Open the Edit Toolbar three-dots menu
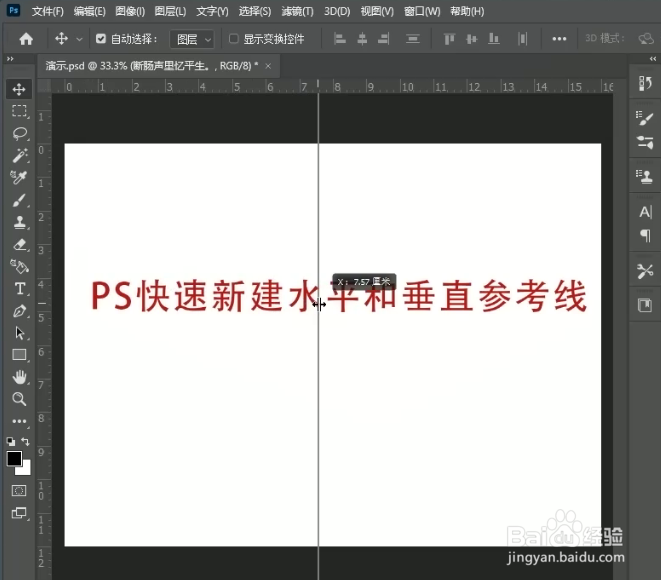 coord(19,421)
